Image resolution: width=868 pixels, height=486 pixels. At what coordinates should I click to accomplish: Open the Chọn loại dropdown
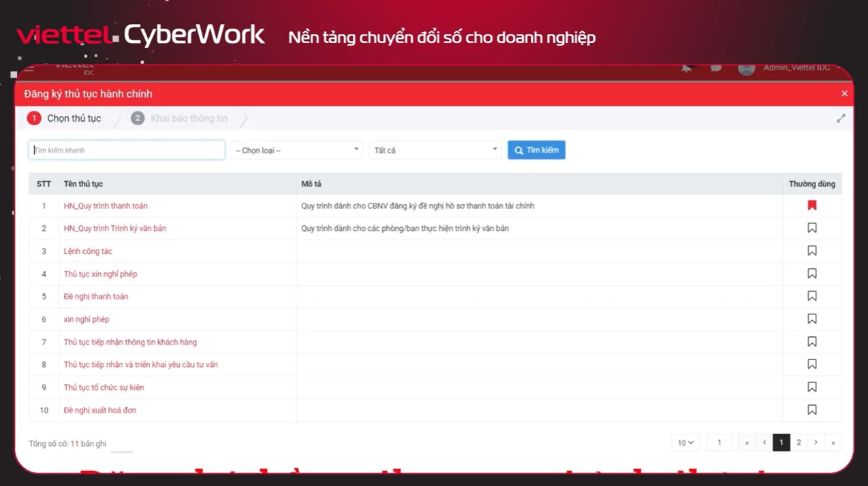pyautogui.click(x=296, y=150)
